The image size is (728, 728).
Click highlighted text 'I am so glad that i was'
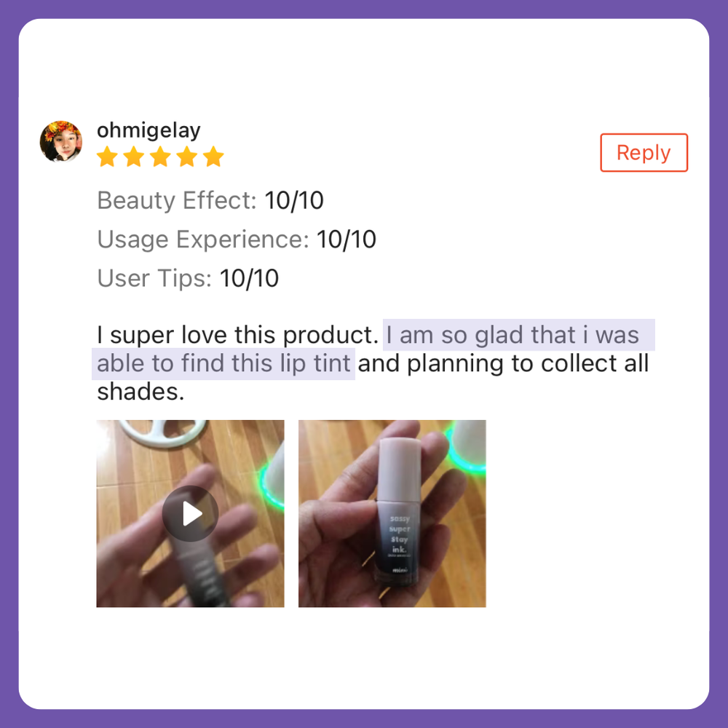click(x=513, y=335)
